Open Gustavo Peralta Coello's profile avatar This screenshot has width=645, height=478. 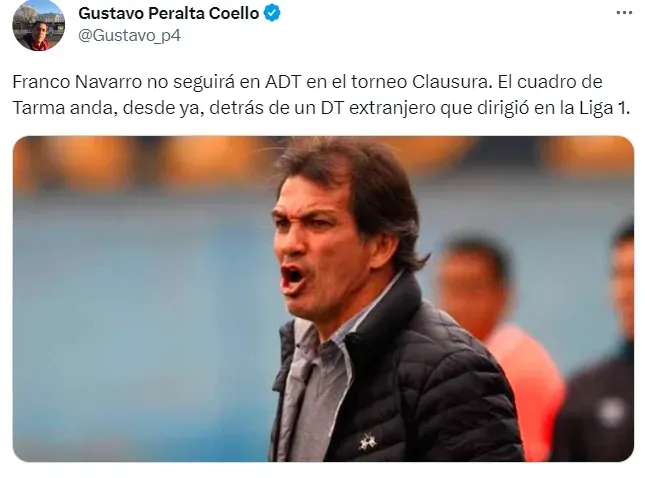coord(38,25)
